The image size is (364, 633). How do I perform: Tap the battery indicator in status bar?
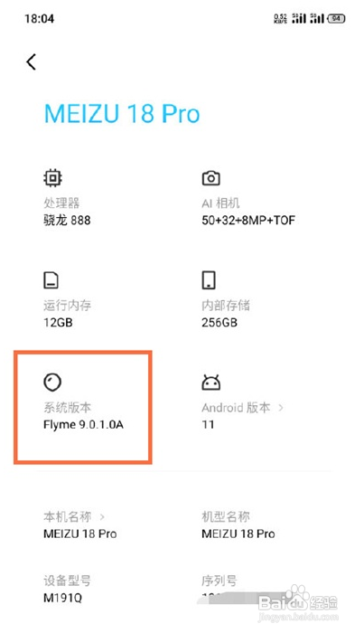(x=336, y=19)
